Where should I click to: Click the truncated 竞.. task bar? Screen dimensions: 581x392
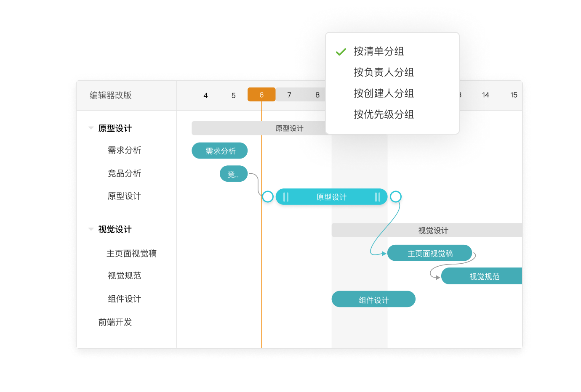click(x=233, y=174)
